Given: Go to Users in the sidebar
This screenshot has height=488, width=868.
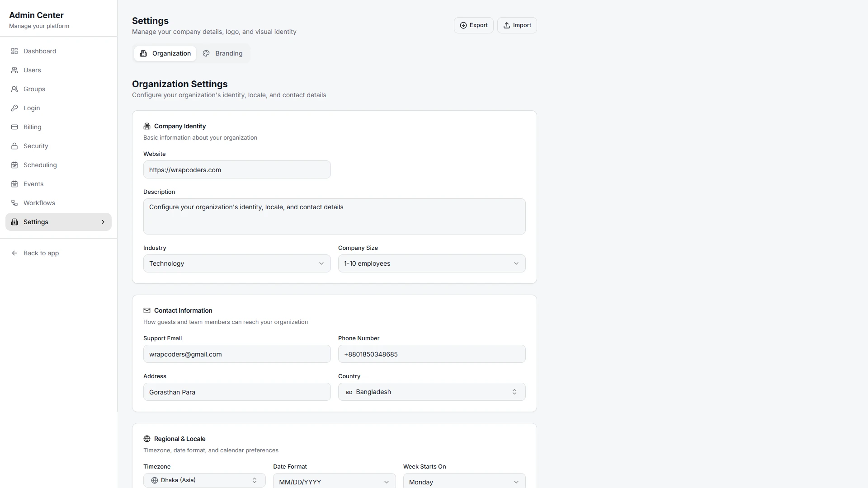Looking at the screenshot, I should tap(58, 70).
